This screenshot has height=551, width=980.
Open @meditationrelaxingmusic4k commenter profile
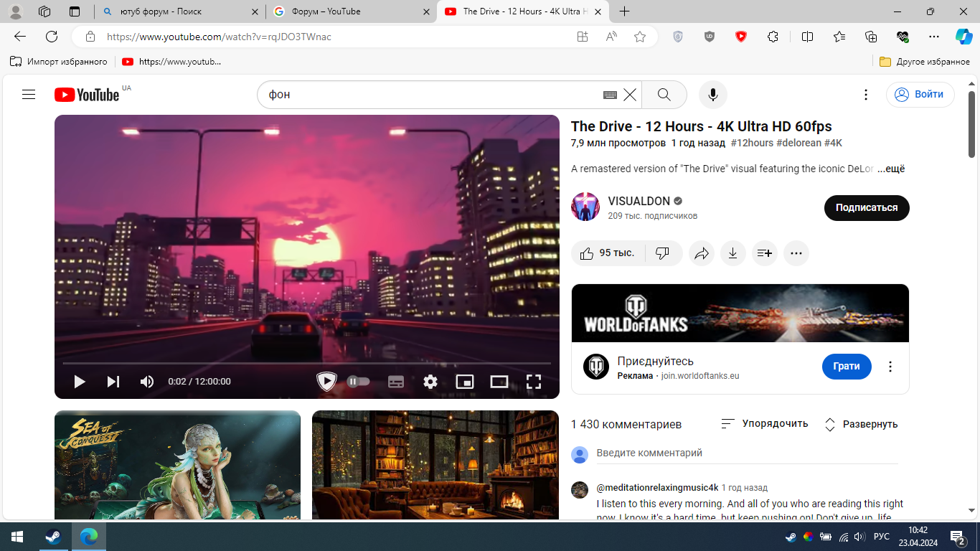click(x=657, y=488)
